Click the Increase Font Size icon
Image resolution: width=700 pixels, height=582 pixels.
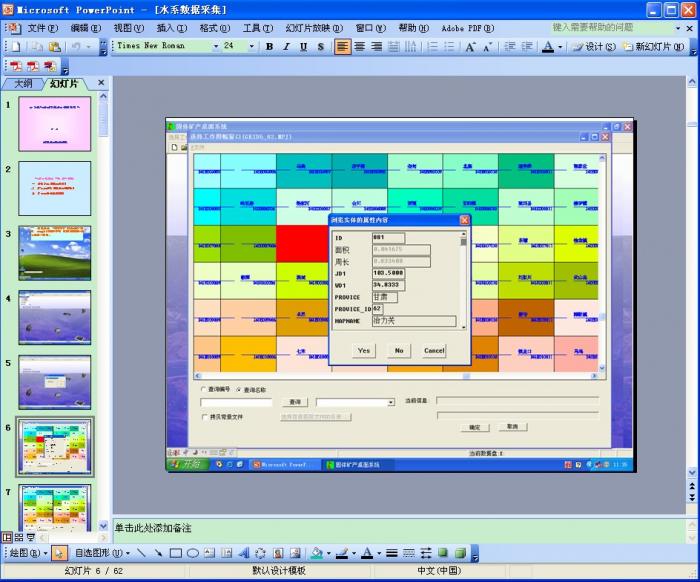coord(470,47)
